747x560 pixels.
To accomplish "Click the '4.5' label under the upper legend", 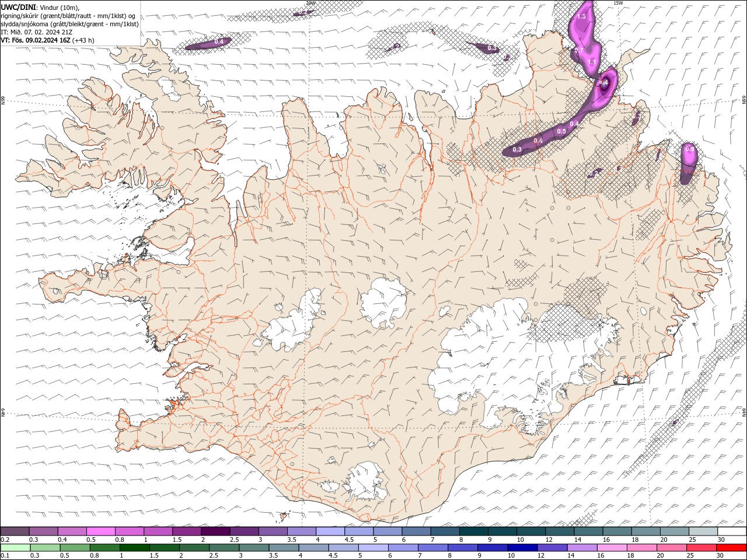I will coord(349,540).
